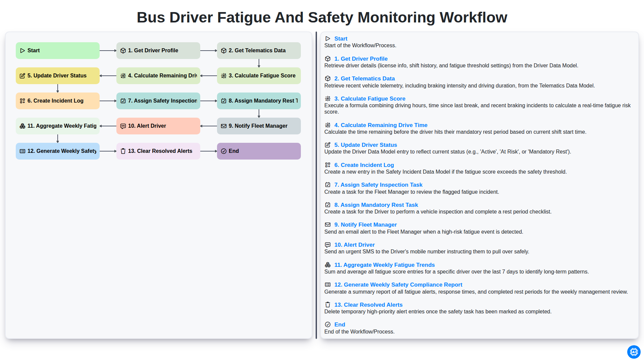The width and height of the screenshot is (644, 362).
Task: Click the cube icon in Get Driver Profile node
Action: pos(123,51)
